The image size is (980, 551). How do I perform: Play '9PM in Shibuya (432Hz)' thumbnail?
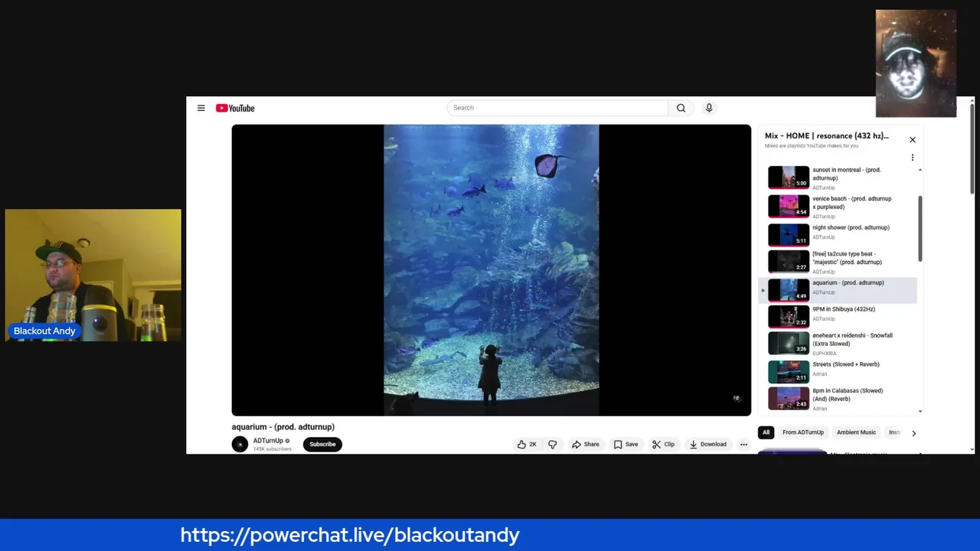point(789,316)
